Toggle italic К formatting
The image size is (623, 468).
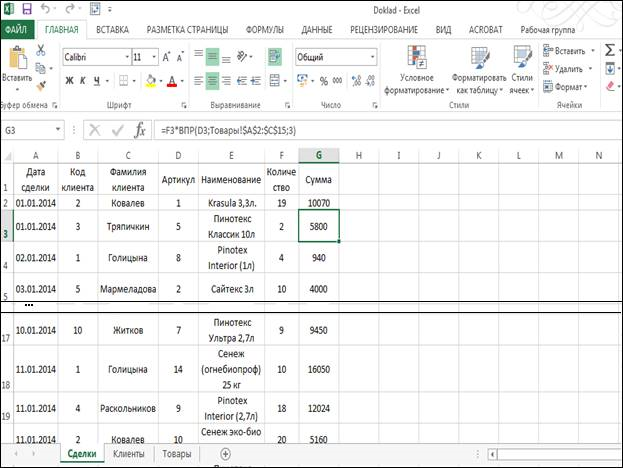[83, 81]
